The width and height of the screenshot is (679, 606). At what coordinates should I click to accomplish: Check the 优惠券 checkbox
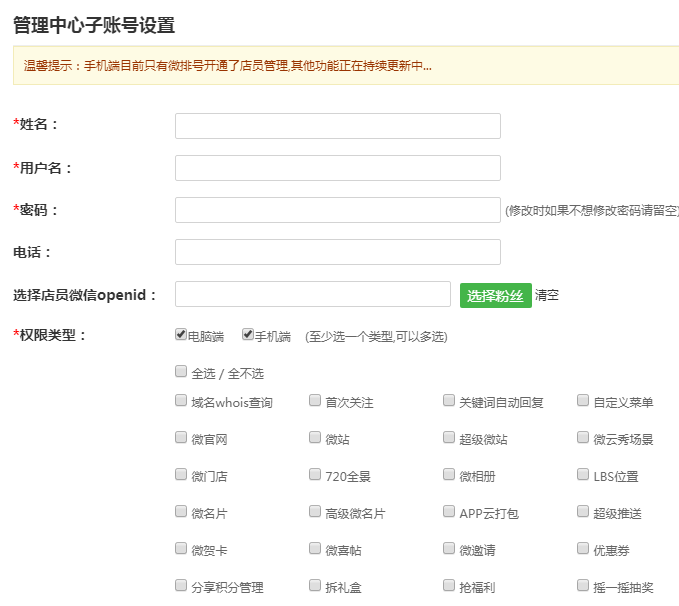pos(583,549)
